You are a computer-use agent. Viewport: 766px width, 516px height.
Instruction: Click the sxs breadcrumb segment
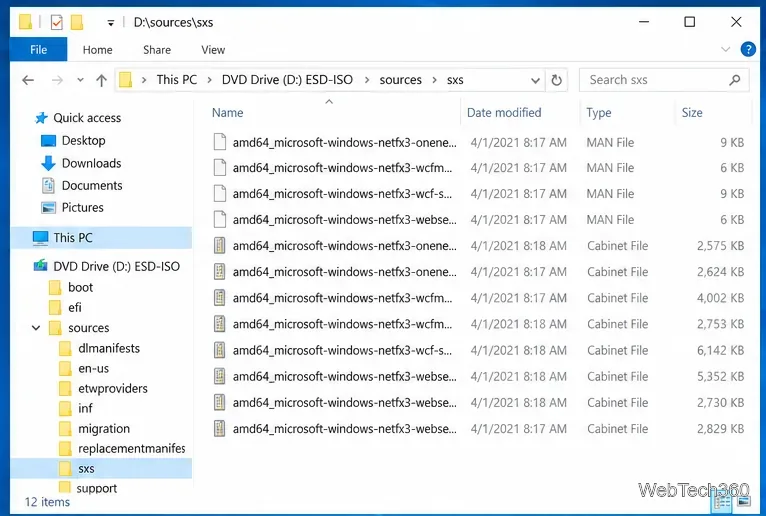(455, 80)
